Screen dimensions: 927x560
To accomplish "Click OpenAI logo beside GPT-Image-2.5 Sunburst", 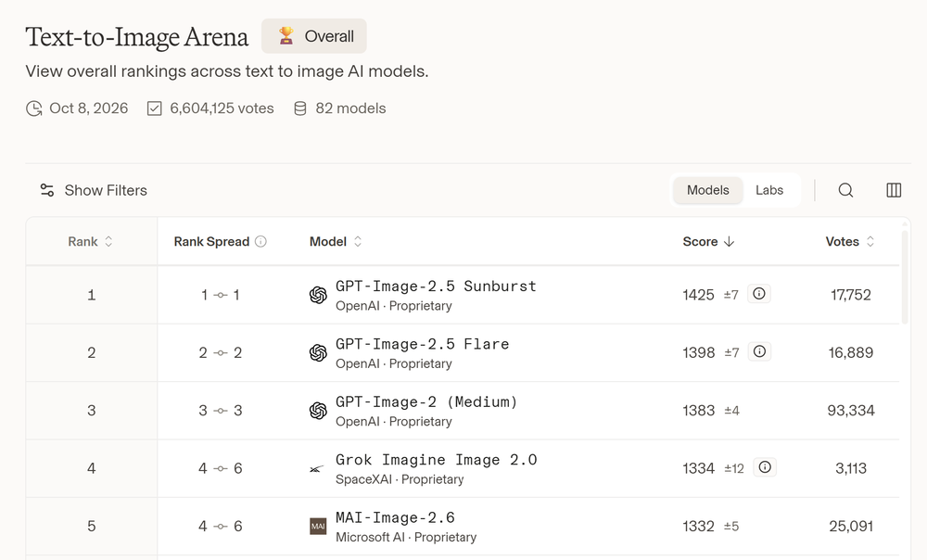I will (318, 295).
